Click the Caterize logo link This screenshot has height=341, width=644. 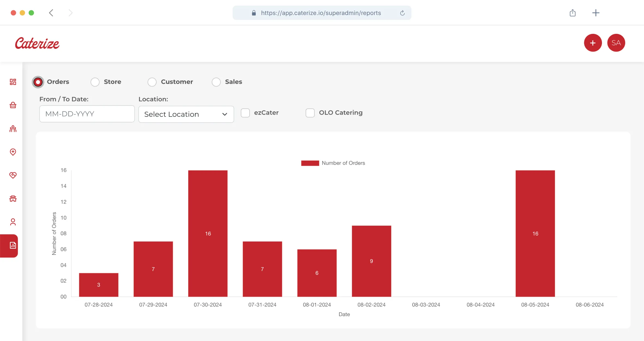pos(37,43)
